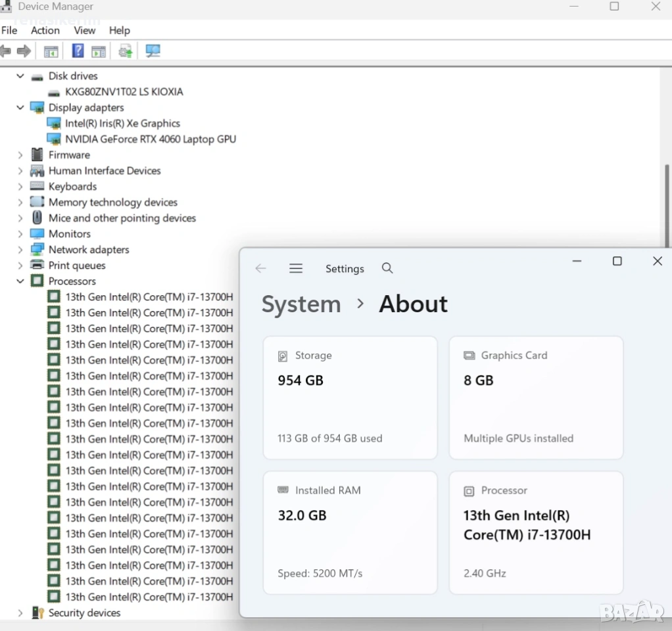Open the View menu
The height and width of the screenshot is (631, 672).
pyautogui.click(x=84, y=30)
